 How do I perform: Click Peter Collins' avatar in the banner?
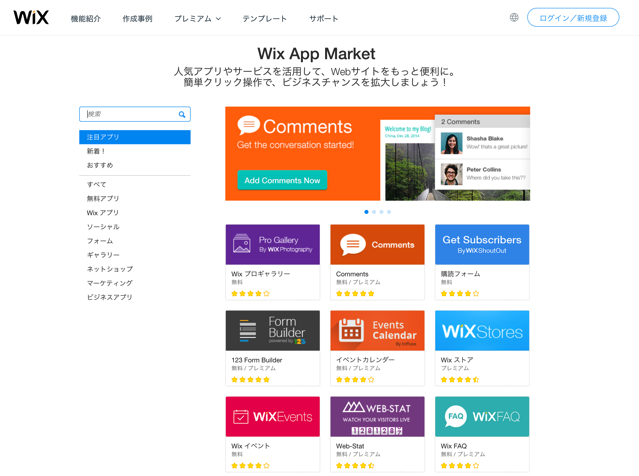tap(452, 174)
